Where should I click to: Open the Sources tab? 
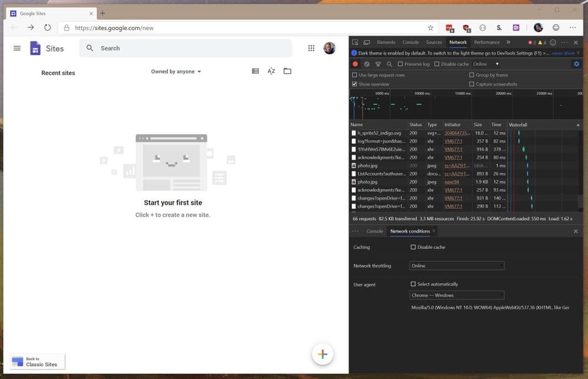tap(434, 42)
